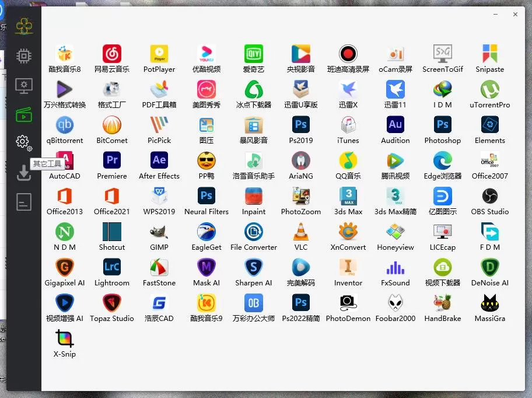
Task: Open Adobe Audition
Action: click(395, 125)
